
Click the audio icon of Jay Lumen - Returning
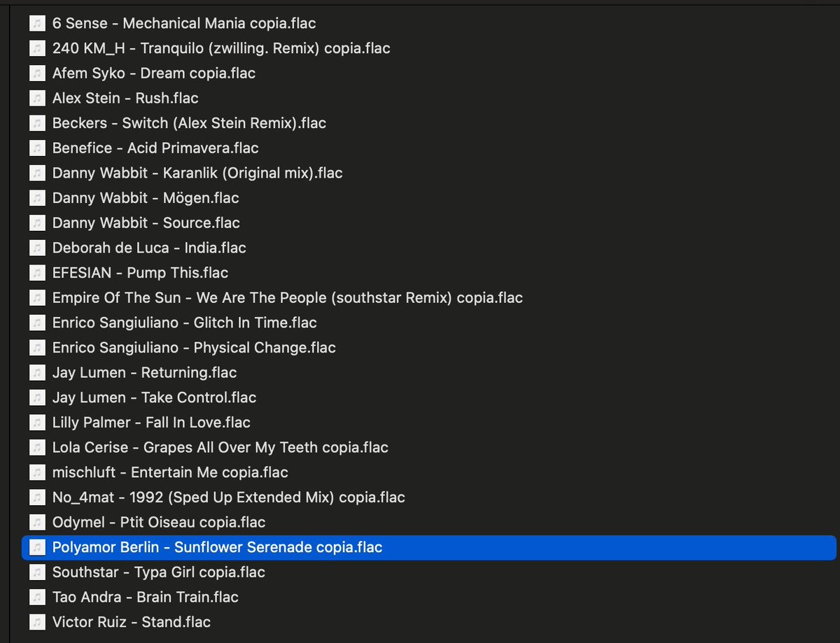(36, 373)
